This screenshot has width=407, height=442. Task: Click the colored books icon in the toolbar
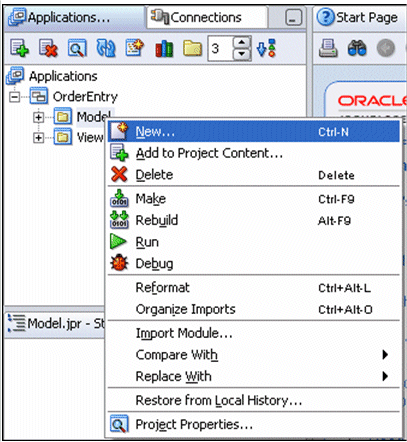(164, 49)
